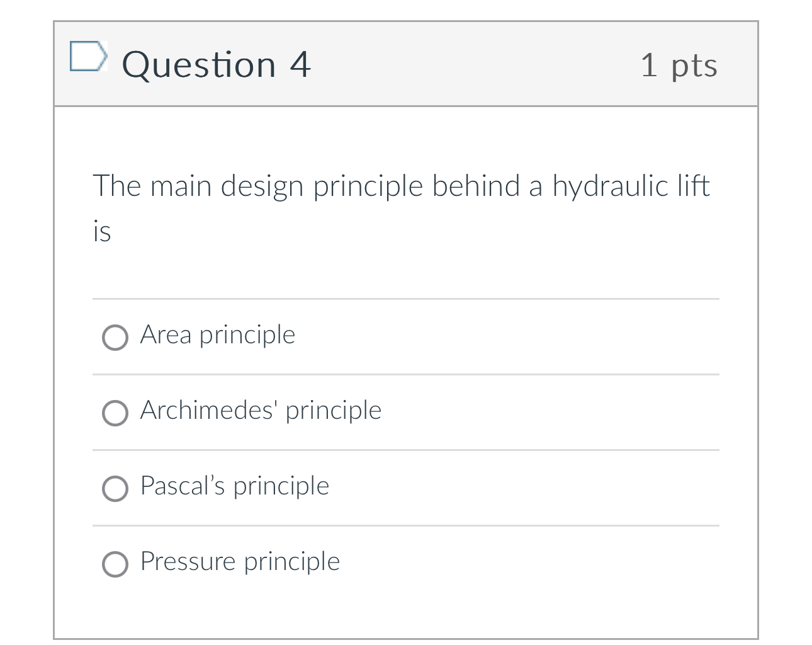The width and height of the screenshot is (812, 645).
Task: Flag Question 4 with the flag icon
Action: tap(87, 56)
